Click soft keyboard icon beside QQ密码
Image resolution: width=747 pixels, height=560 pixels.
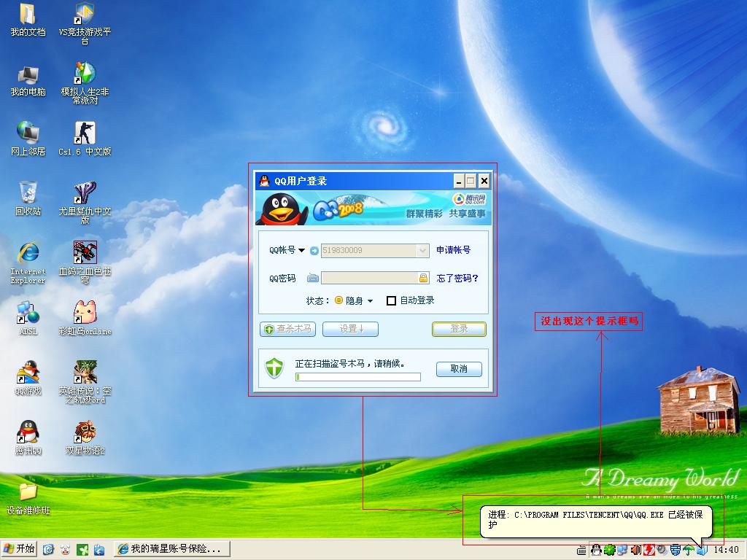312,278
